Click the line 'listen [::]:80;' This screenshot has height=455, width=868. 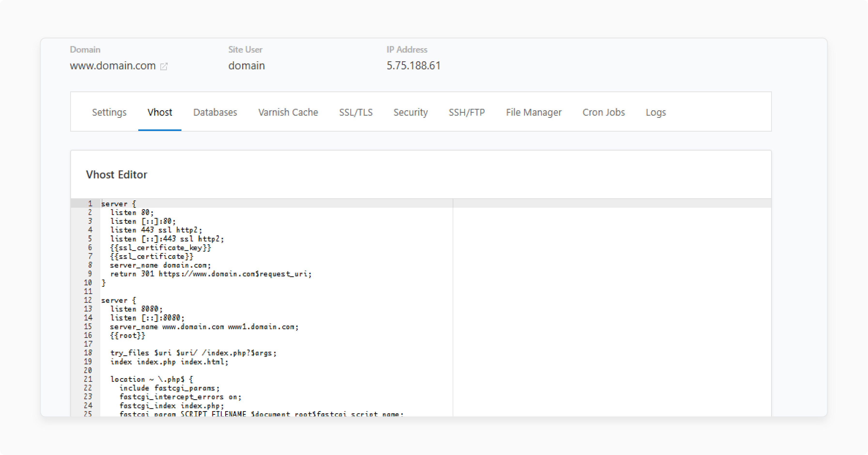click(x=143, y=221)
